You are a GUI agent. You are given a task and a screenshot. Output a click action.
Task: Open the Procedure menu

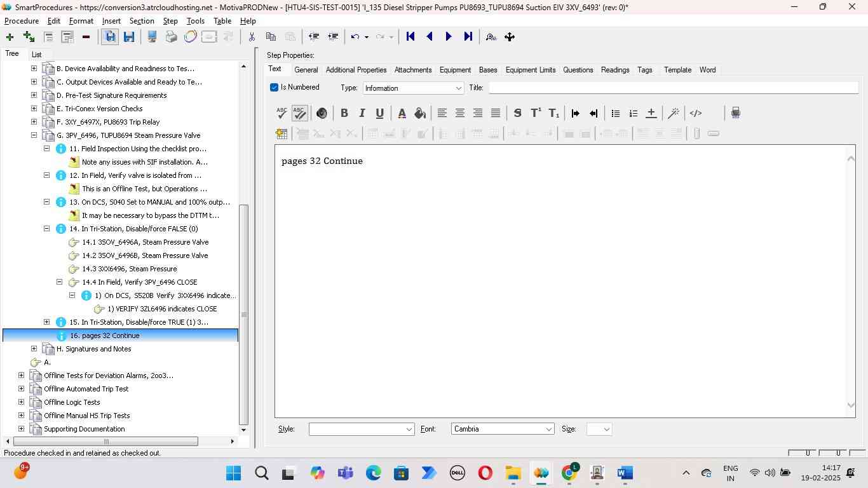(22, 21)
